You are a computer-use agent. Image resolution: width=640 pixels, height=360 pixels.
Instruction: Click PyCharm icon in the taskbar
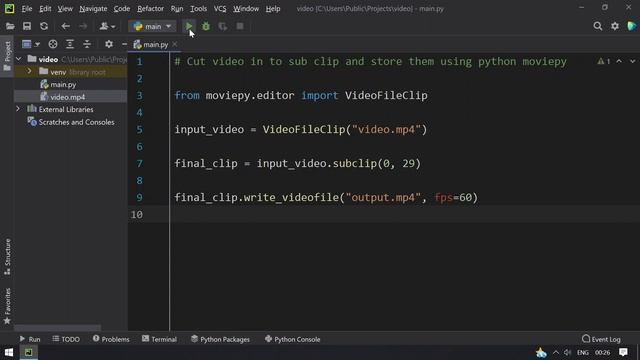click(28, 353)
